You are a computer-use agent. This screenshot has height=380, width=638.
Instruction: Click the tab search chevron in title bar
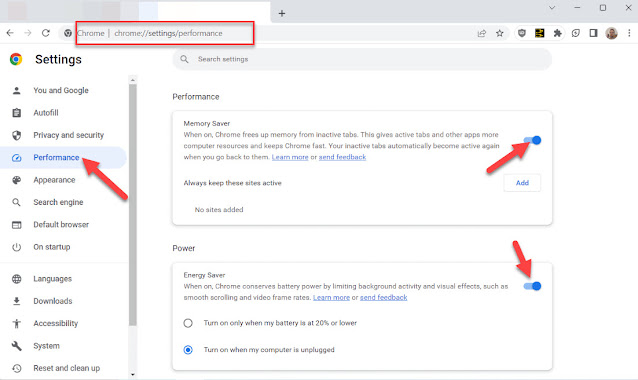click(552, 8)
